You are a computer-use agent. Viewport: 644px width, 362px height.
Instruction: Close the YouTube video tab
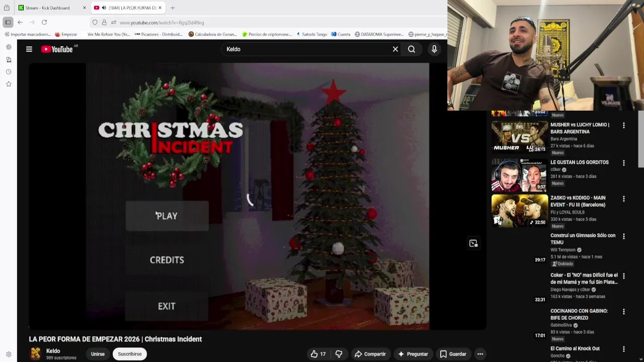point(160,8)
